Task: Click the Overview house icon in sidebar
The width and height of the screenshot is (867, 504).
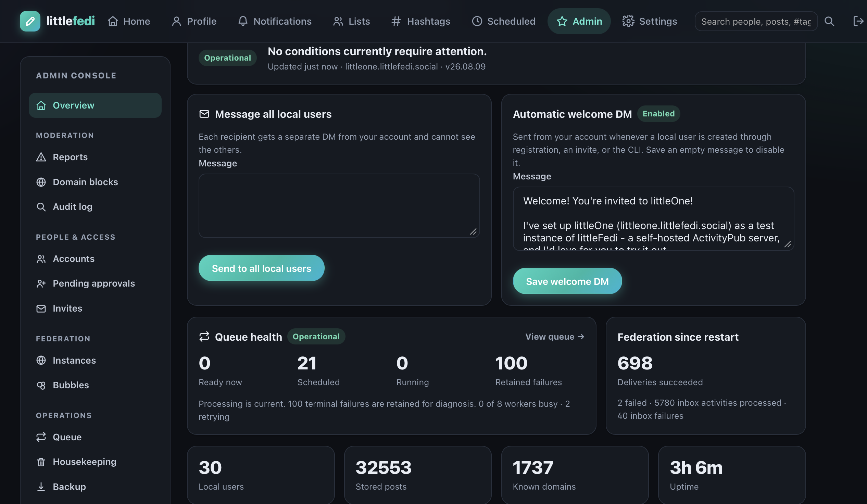Action: [41, 105]
